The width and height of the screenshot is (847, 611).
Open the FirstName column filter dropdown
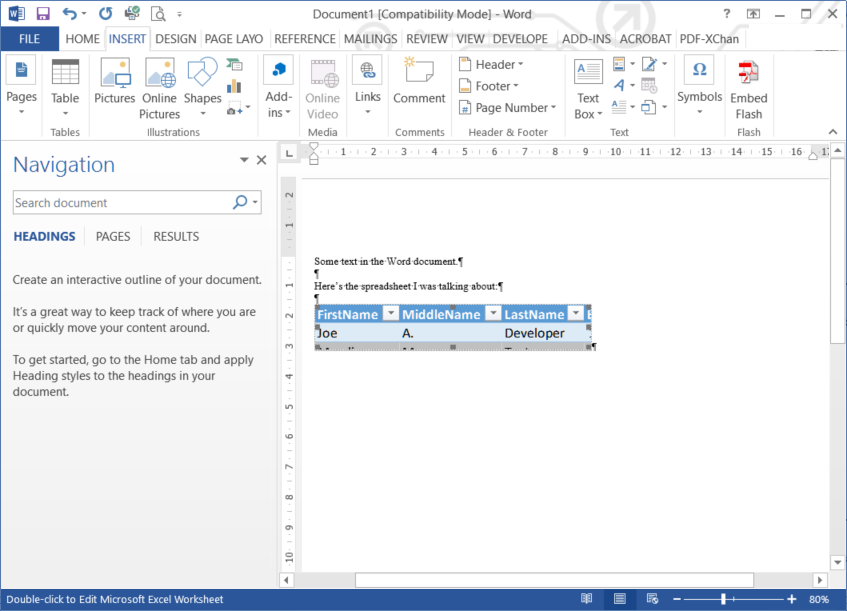coord(391,313)
